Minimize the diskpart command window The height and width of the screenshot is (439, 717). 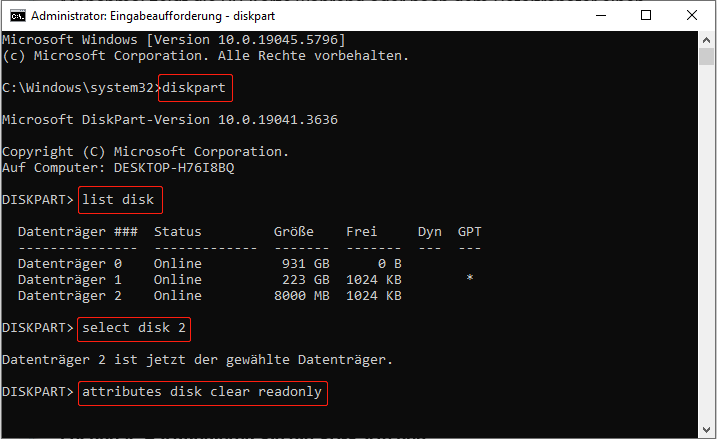[x=601, y=16]
